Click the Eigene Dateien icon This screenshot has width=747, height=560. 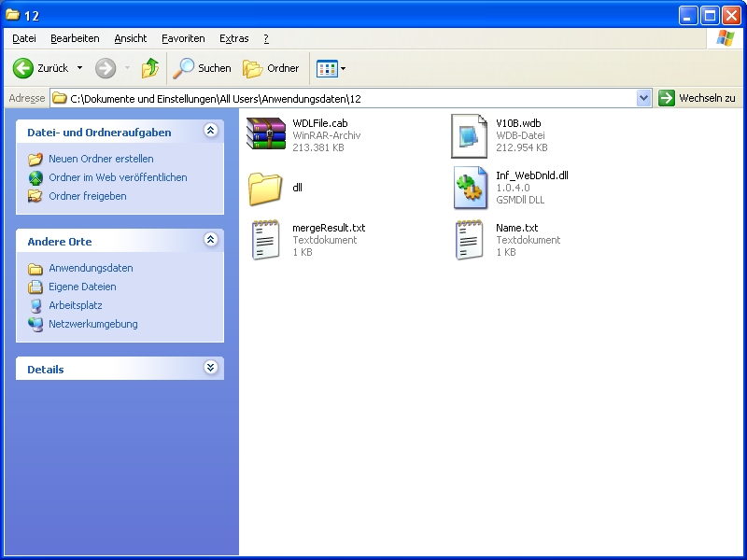[x=35, y=287]
